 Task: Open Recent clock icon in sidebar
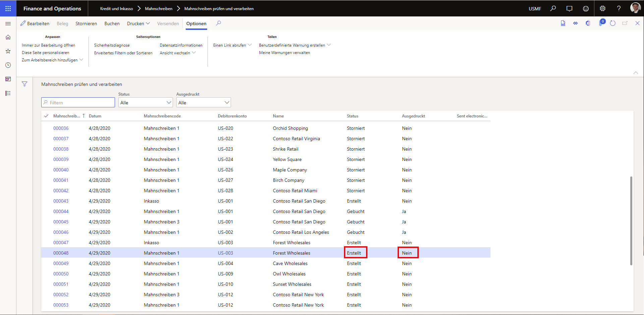(8, 65)
